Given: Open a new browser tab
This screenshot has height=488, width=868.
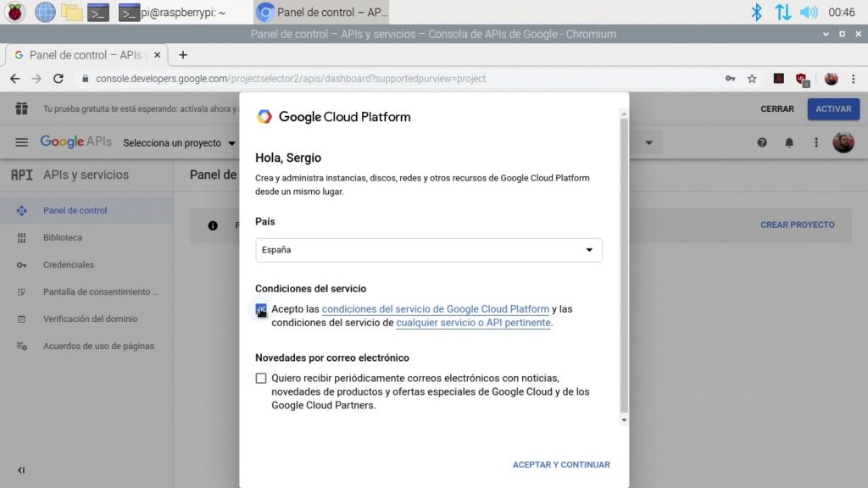Looking at the screenshot, I should (x=183, y=55).
